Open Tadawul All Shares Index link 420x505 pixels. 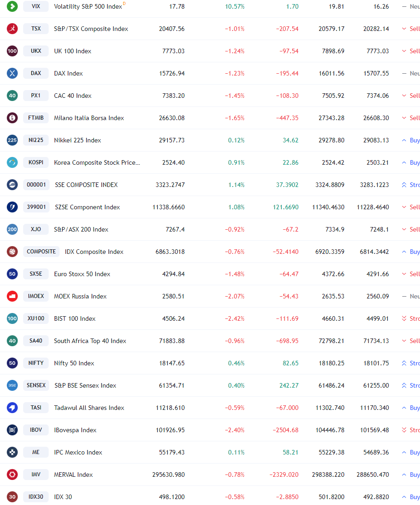(x=89, y=408)
